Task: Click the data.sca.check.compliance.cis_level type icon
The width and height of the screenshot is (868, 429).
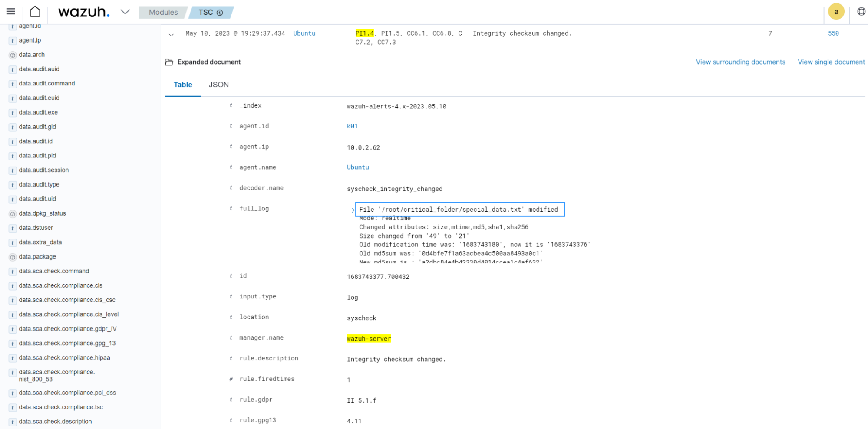Action: pos(13,314)
